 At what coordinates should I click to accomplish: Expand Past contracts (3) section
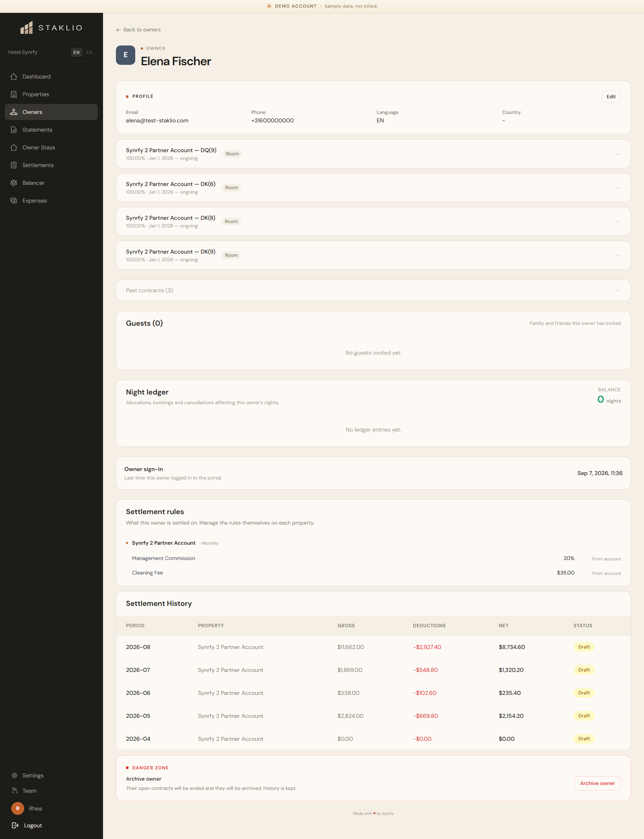[x=373, y=290]
